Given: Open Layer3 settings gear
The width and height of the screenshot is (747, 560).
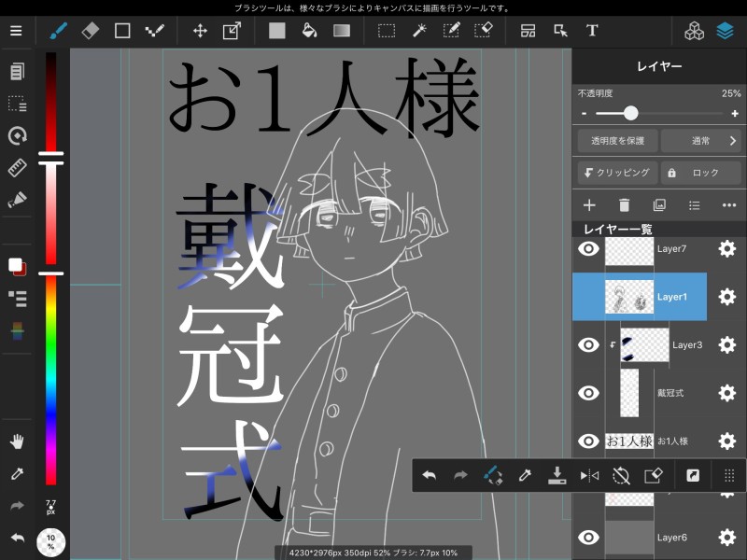Looking at the screenshot, I should coord(727,344).
